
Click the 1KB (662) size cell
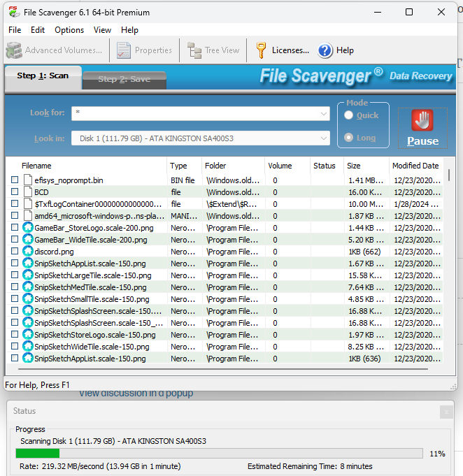pos(364,252)
